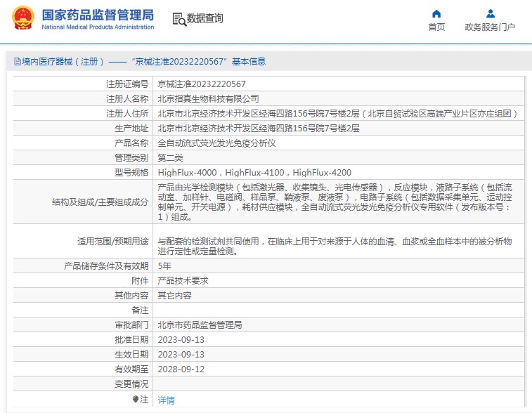Click the 注册人名称 label
The width and height of the screenshot is (532, 413).
point(127,98)
